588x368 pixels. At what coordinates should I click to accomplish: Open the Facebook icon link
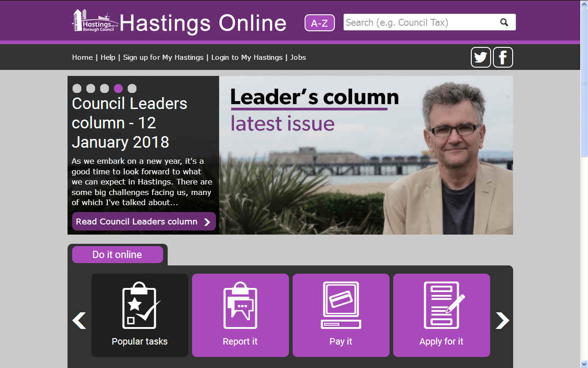tap(503, 57)
